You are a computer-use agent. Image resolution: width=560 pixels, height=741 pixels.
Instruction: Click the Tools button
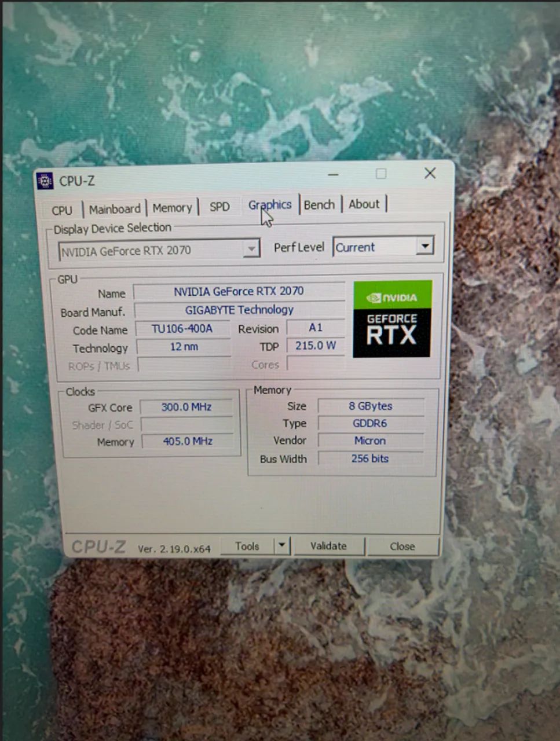pyautogui.click(x=247, y=546)
